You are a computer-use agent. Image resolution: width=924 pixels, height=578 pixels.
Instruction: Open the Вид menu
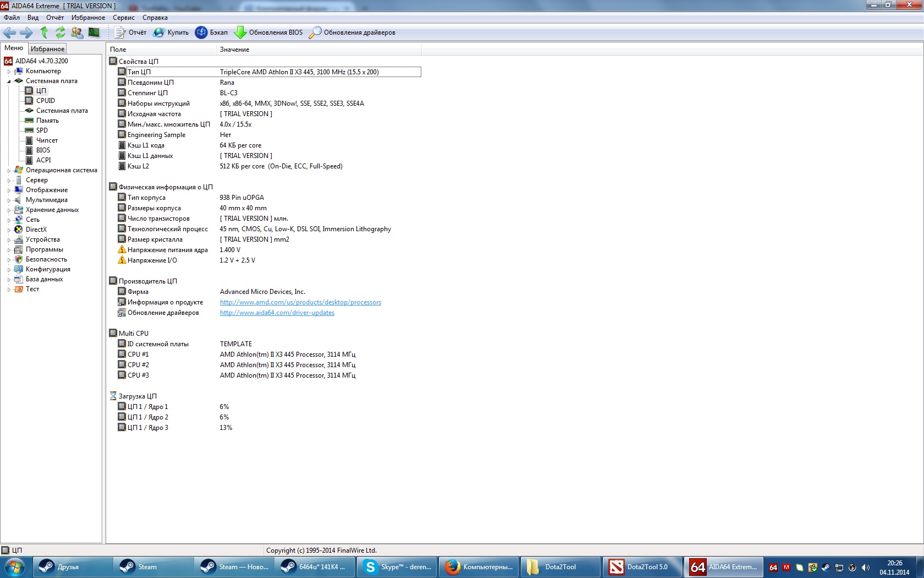(x=33, y=18)
